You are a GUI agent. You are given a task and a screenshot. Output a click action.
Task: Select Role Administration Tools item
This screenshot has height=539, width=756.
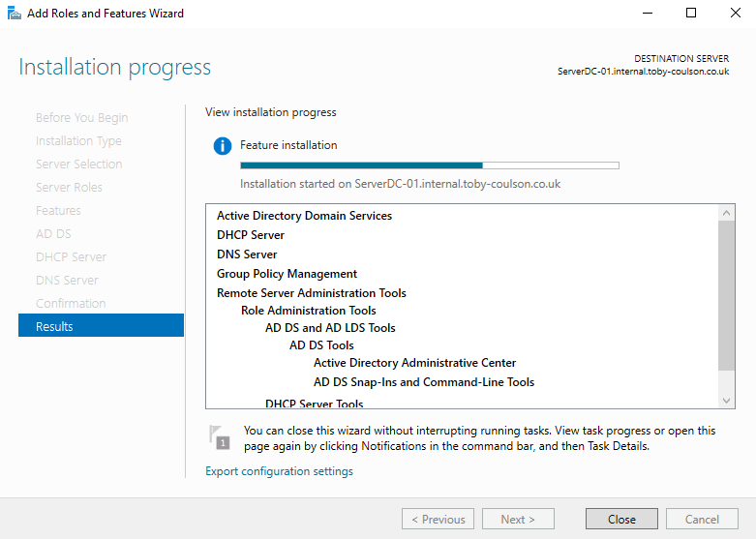308,311
